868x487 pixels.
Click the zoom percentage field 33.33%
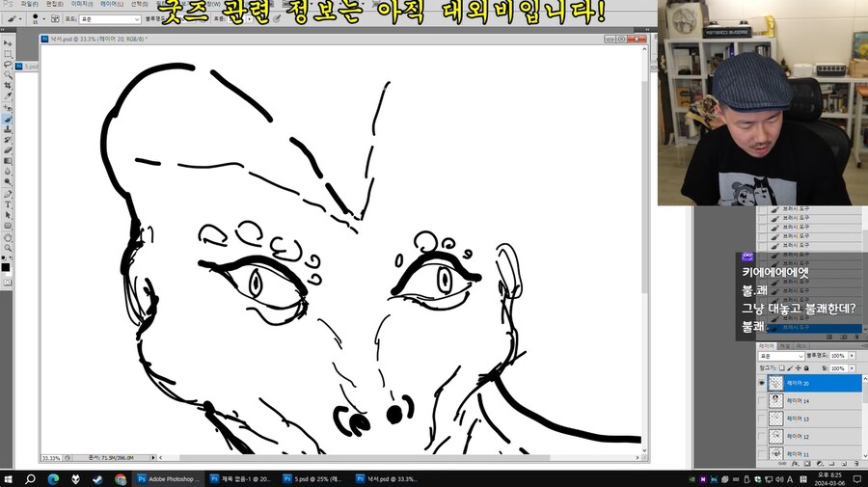pyautogui.click(x=51, y=458)
